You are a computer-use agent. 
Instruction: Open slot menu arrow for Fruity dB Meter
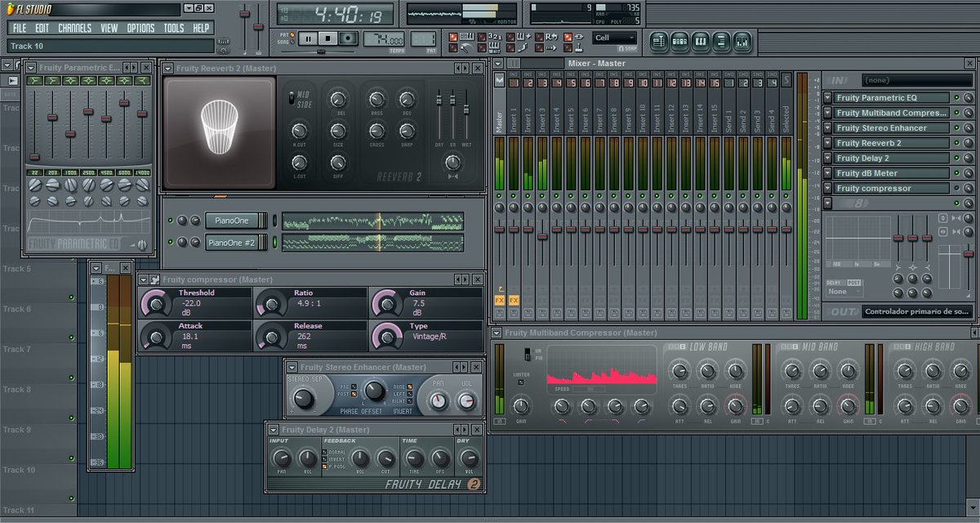tap(827, 173)
